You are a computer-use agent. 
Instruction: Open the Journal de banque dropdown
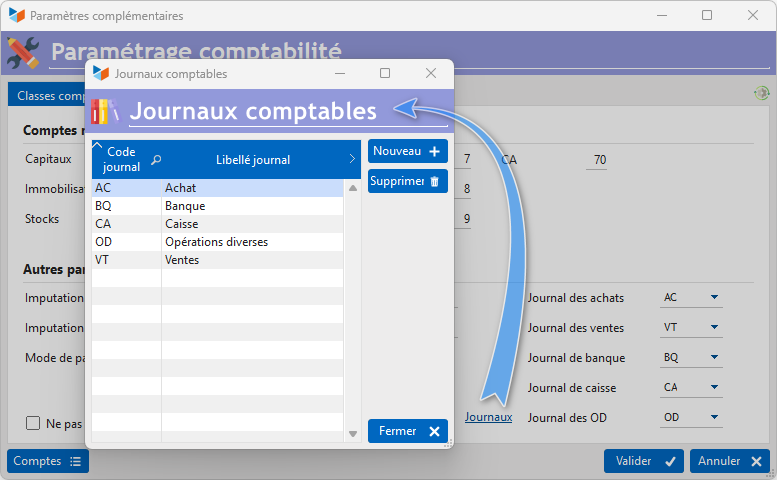pos(714,358)
